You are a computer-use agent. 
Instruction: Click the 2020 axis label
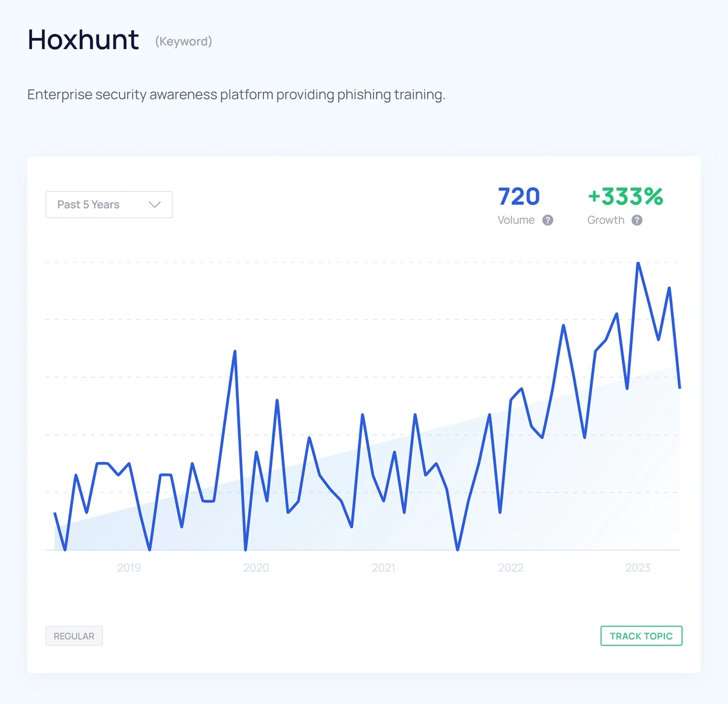coord(256,568)
